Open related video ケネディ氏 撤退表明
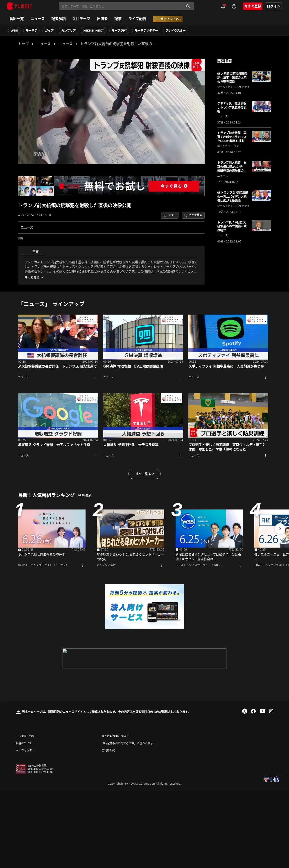Screen dimensions: 289x868 pos(244,113)
